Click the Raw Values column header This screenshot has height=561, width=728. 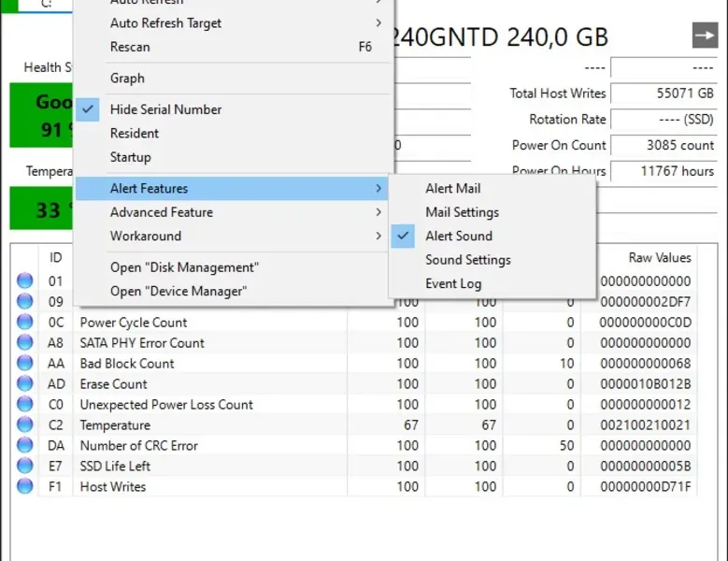click(x=660, y=258)
